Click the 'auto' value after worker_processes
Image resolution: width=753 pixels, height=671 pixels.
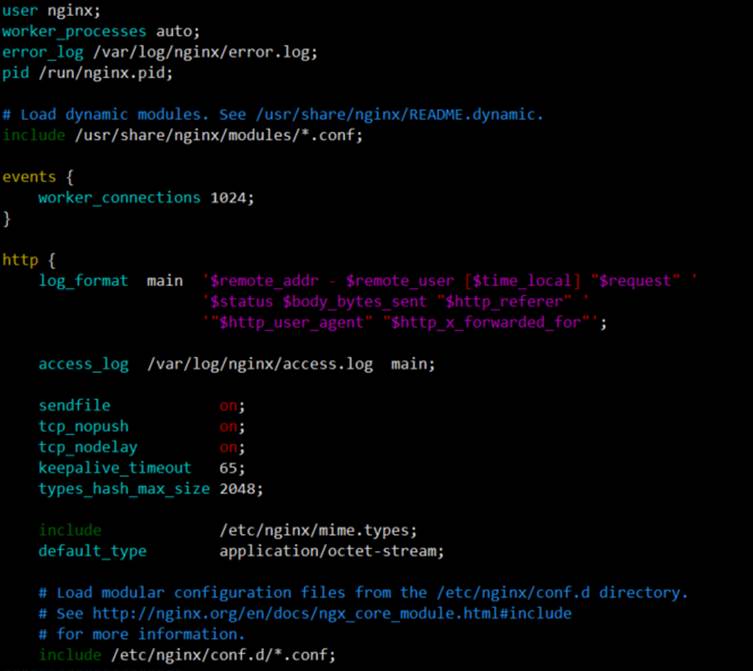[173, 31]
